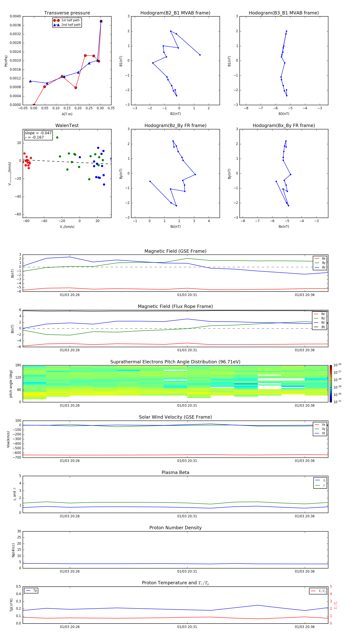Viewport: 351px width, 644px height.
Task: Click 'Hodogram(B2_B1 MVAB frame)' title
Action: click(x=175, y=13)
